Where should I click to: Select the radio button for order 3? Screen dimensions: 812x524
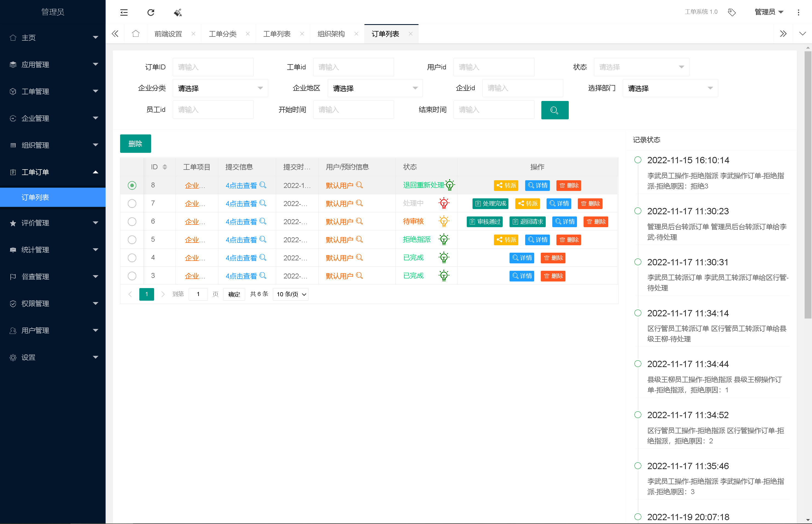132,276
